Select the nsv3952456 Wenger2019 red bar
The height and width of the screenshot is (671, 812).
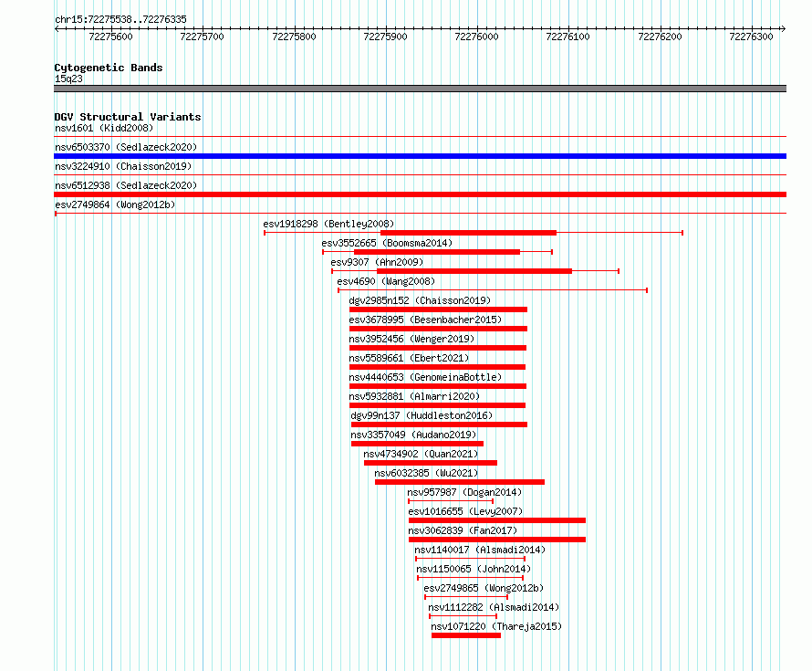point(438,348)
